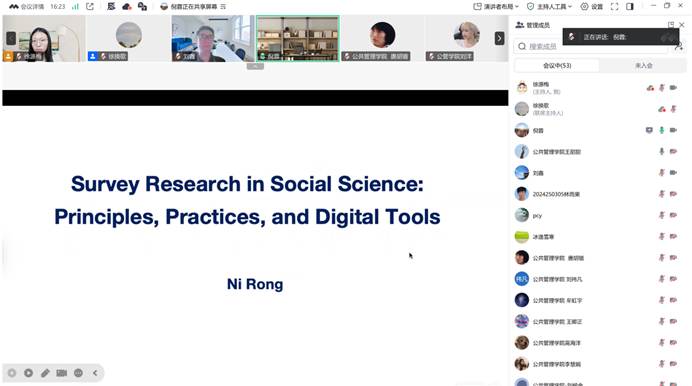The width and height of the screenshot is (692, 386).
Task: Switch to the not-joined members tab
Action: tap(643, 66)
